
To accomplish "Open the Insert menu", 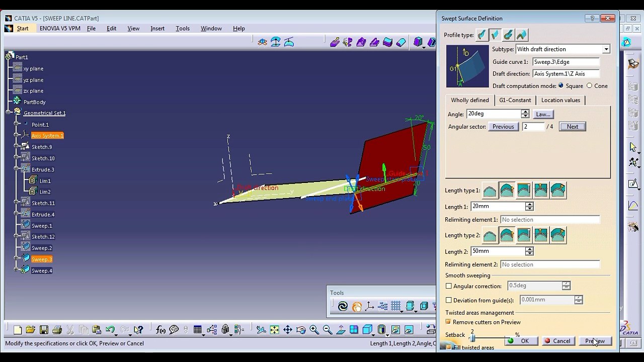I will [x=157, y=28].
